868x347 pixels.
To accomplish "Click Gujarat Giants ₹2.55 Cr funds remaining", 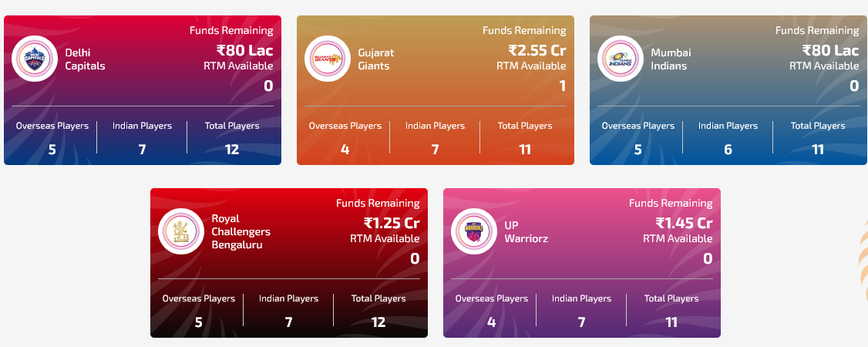I will [537, 51].
